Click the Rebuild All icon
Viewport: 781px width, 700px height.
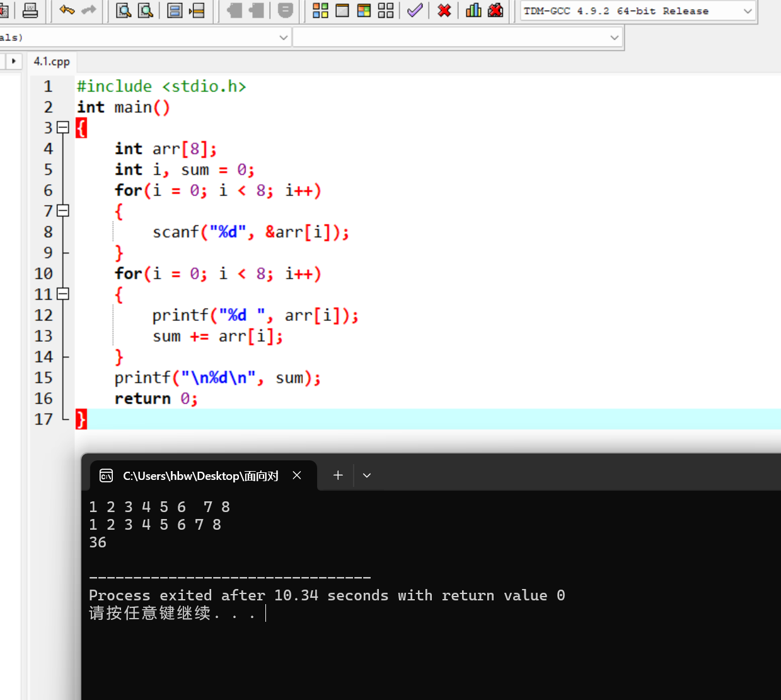[x=386, y=10]
